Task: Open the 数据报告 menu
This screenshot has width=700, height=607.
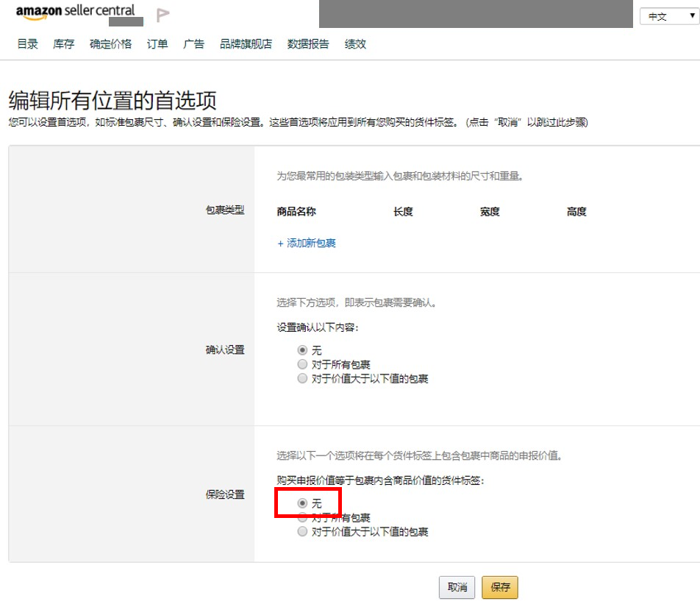Action: click(x=308, y=44)
